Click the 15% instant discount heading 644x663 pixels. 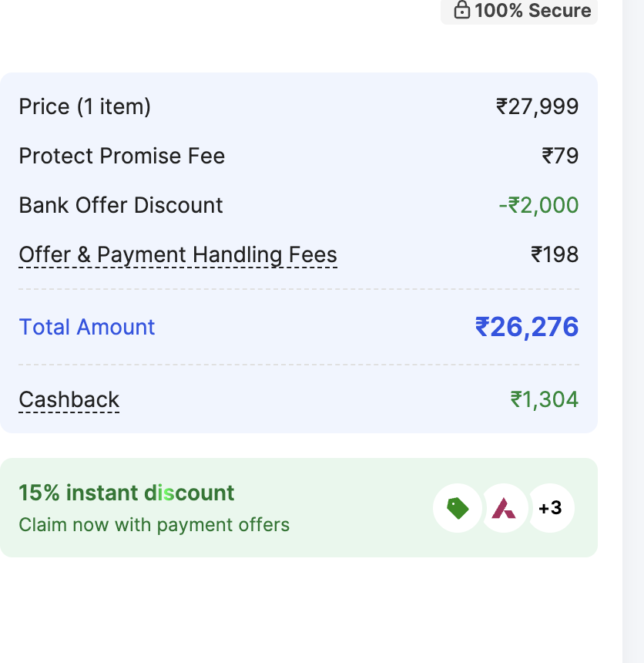(126, 493)
